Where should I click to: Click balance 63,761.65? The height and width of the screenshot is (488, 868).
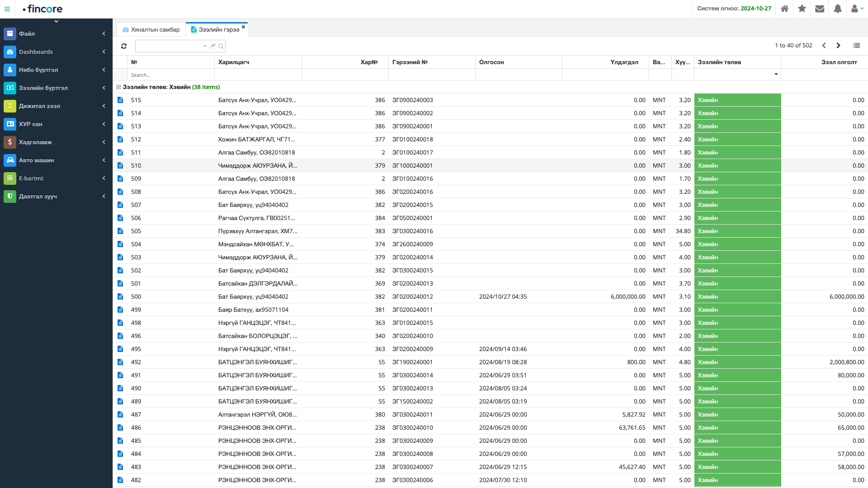[632, 427]
